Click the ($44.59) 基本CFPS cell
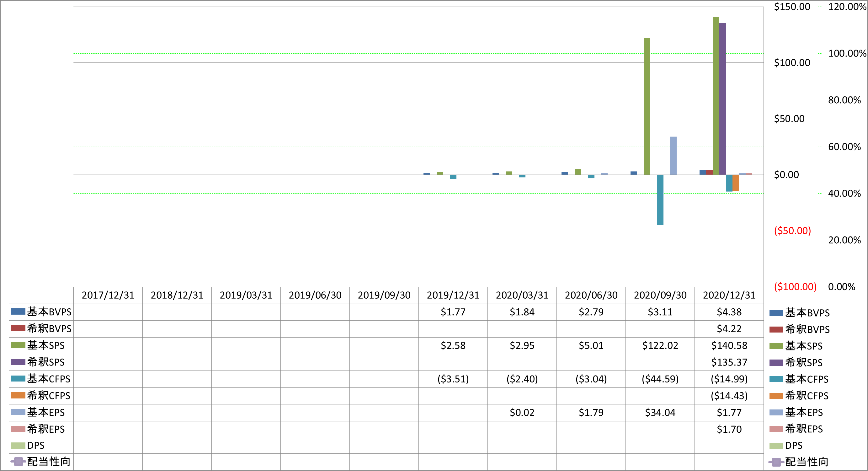 coord(660,379)
